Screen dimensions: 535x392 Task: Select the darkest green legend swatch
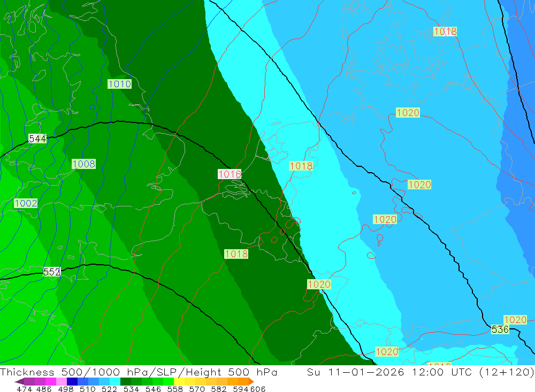[126, 381]
